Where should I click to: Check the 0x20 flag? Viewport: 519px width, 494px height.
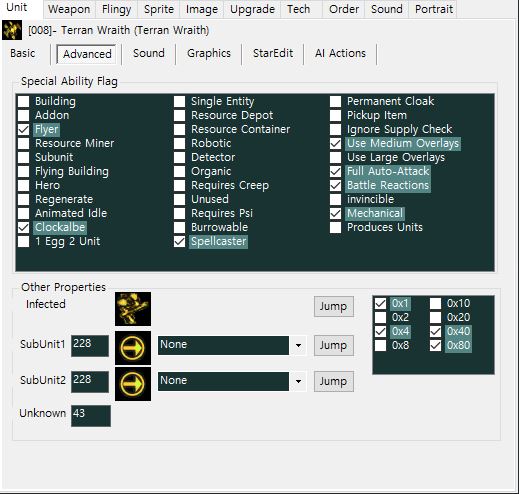(436, 318)
